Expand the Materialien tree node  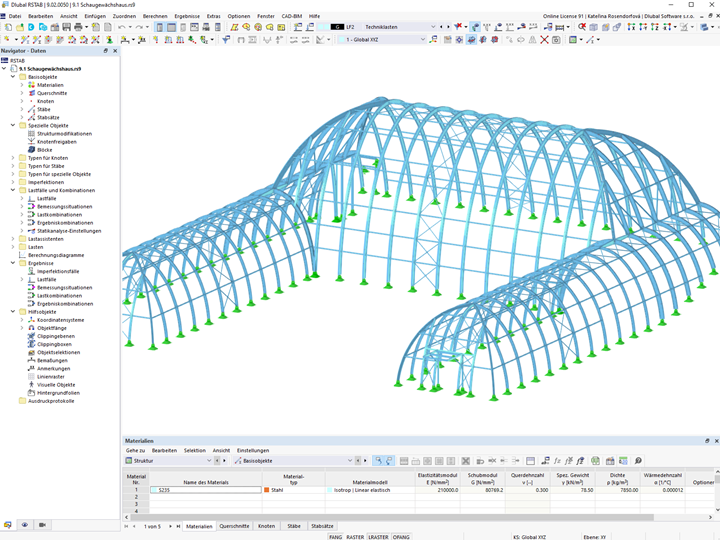22,85
